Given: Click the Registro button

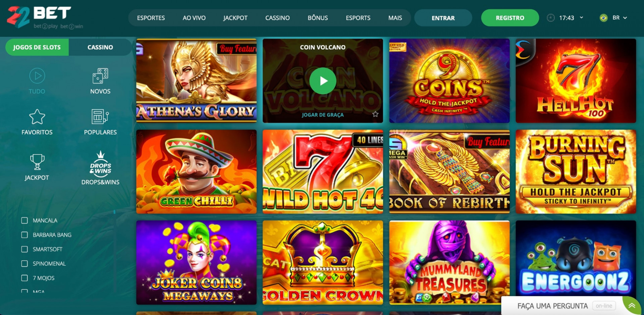Looking at the screenshot, I should 510,18.
